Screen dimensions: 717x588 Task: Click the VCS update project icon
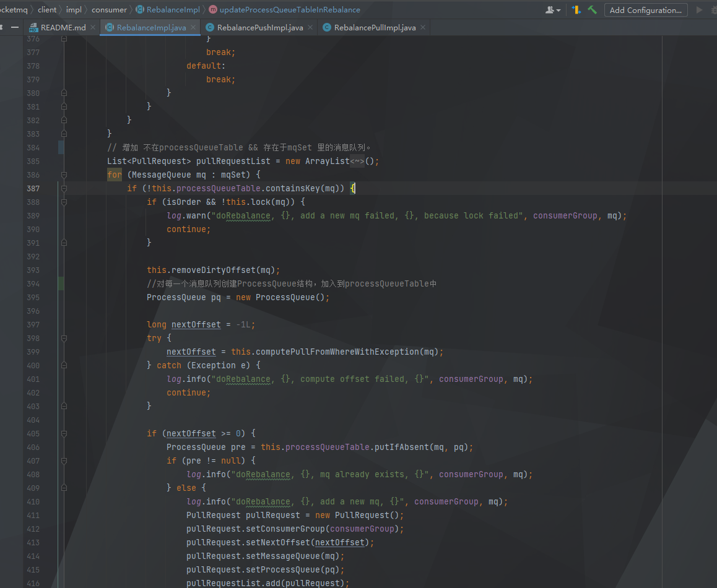[576, 10]
